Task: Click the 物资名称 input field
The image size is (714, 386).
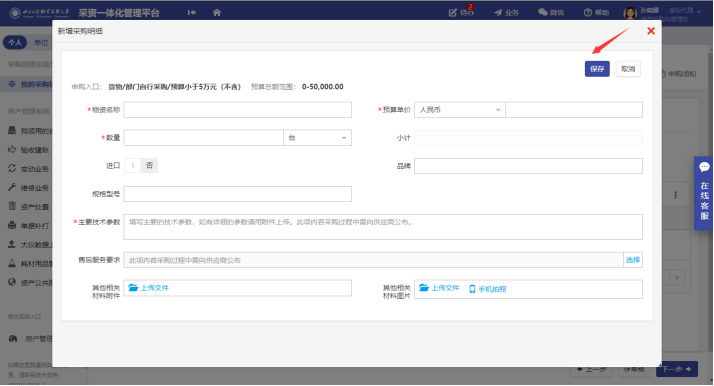Action: [237, 110]
